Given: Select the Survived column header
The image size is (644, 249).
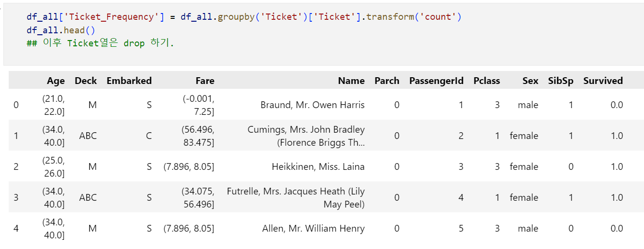Looking at the screenshot, I should pos(603,81).
